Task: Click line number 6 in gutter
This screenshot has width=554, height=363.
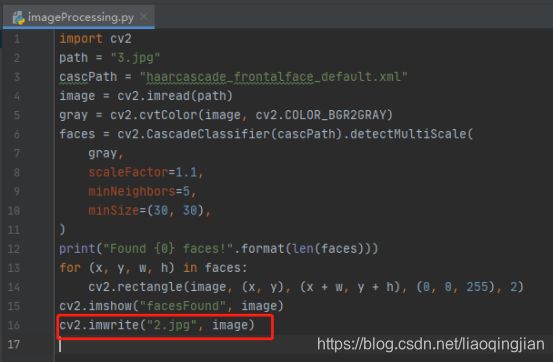Action: pos(17,134)
